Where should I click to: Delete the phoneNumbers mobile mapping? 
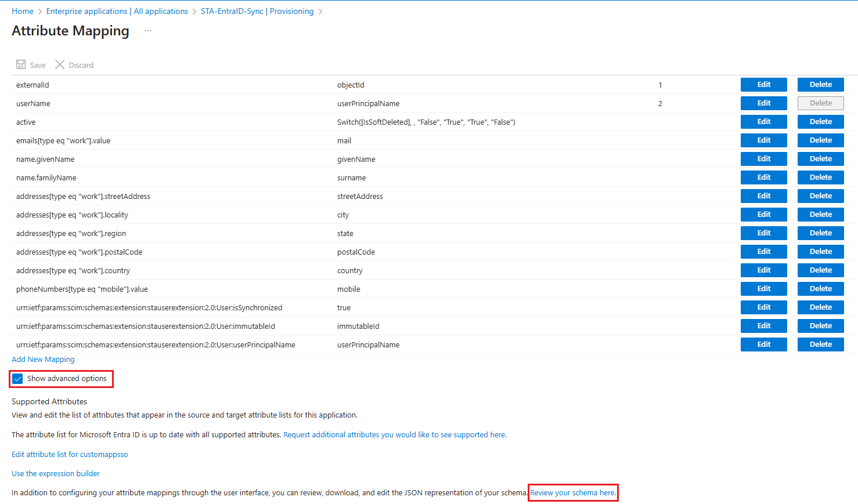820,289
